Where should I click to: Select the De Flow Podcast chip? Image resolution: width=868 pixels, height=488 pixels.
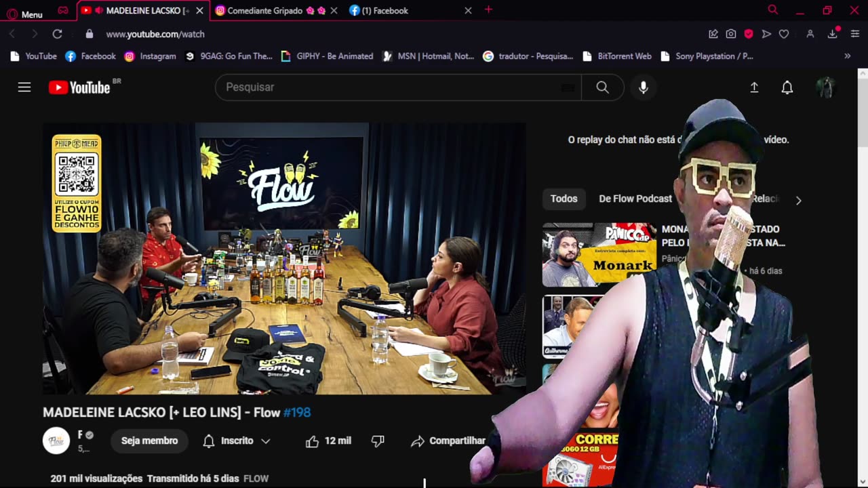point(635,199)
